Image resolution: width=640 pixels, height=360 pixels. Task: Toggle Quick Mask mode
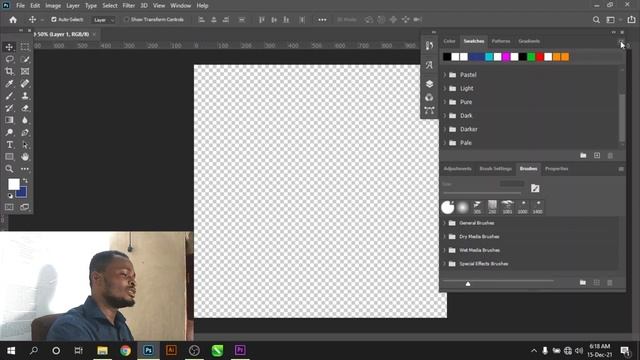9,207
